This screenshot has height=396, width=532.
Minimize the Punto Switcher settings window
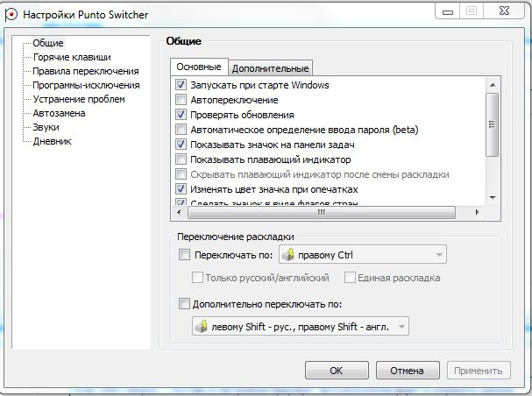pos(448,11)
